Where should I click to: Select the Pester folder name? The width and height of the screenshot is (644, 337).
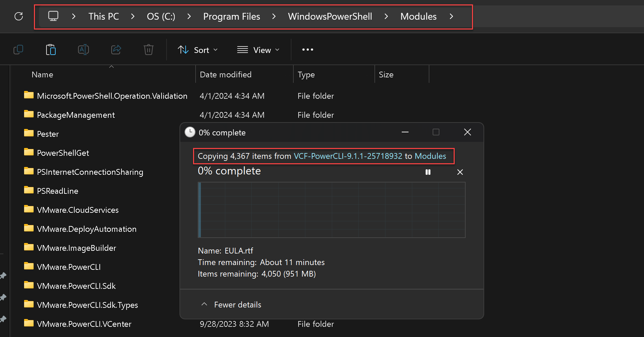pyautogui.click(x=48, y=134)
